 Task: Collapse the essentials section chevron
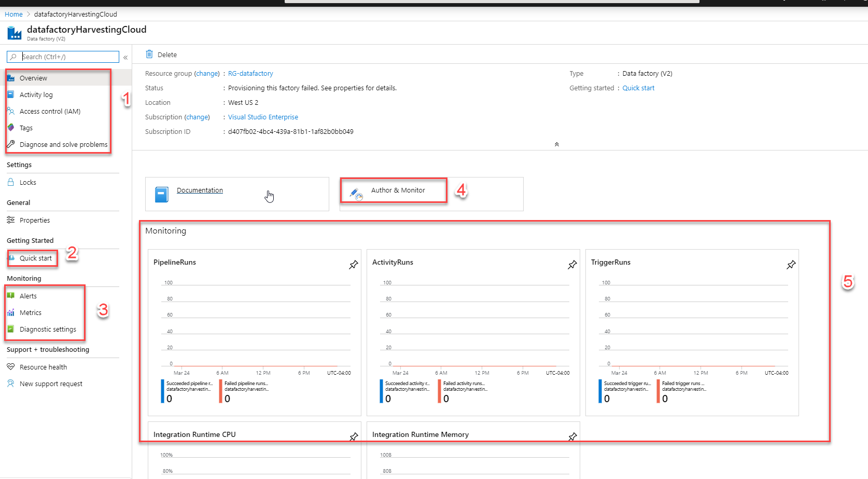(556, 144)
